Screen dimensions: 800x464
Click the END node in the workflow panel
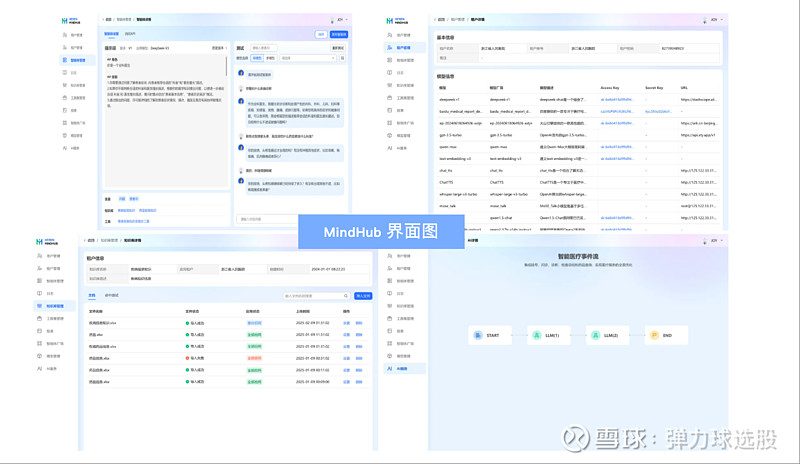(x=666, y=335)
